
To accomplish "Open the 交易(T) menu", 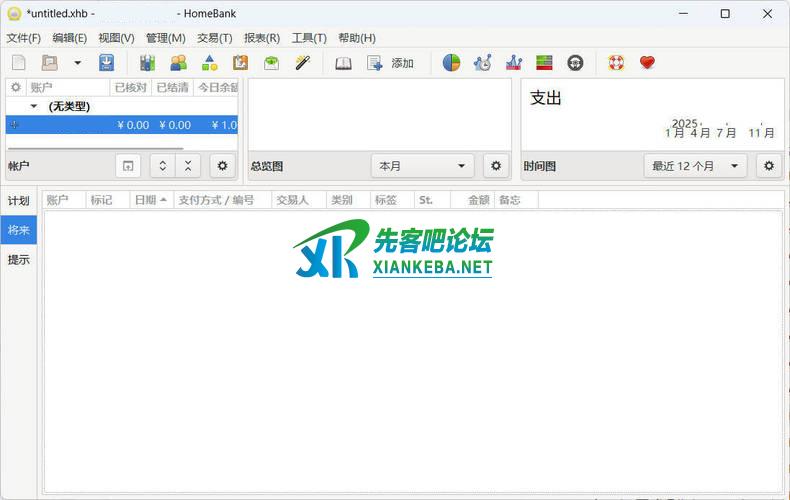I will pyautogui.click(x=214, y=38).
